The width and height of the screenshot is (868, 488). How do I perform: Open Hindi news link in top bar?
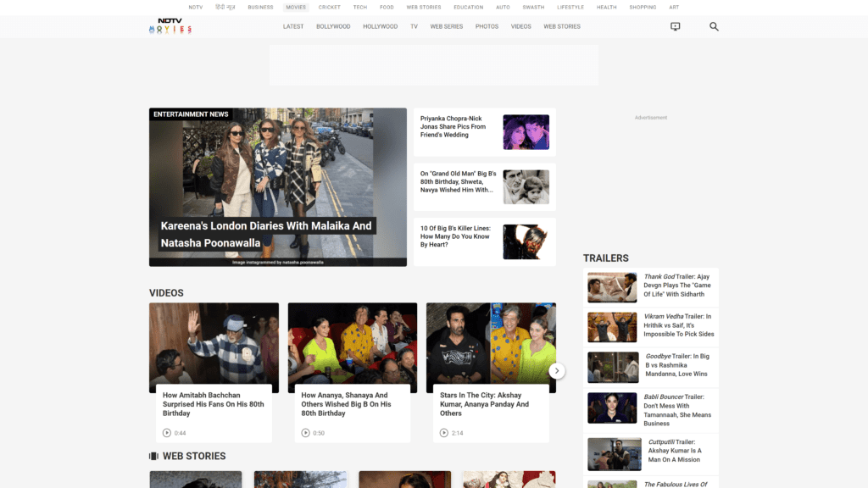point(225,7)
